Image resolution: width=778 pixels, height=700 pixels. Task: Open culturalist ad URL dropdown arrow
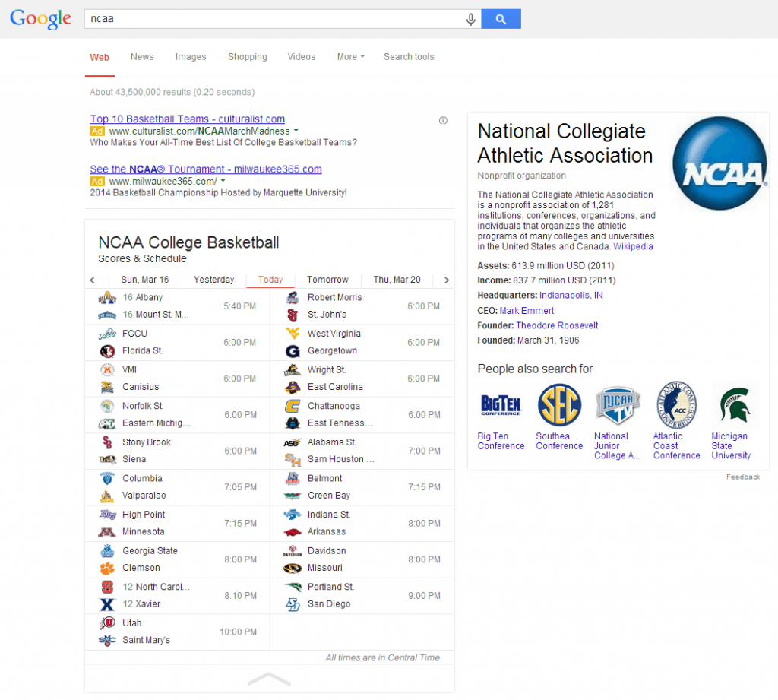coord(296,131)
